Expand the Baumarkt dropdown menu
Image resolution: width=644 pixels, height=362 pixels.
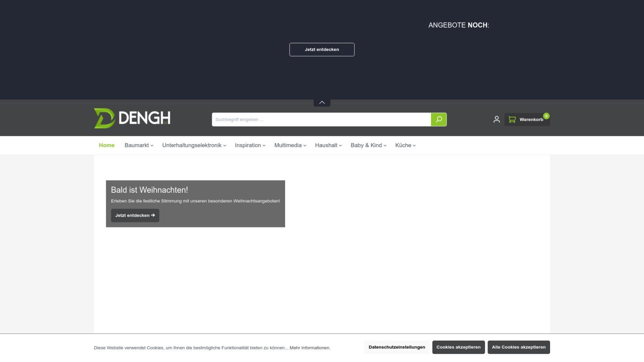pos(139,145)
